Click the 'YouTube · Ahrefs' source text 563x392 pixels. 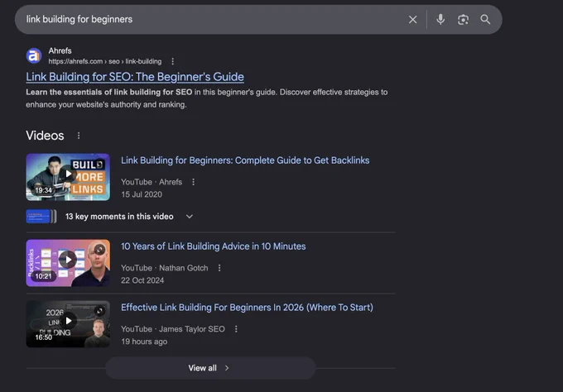pos(152,182)
